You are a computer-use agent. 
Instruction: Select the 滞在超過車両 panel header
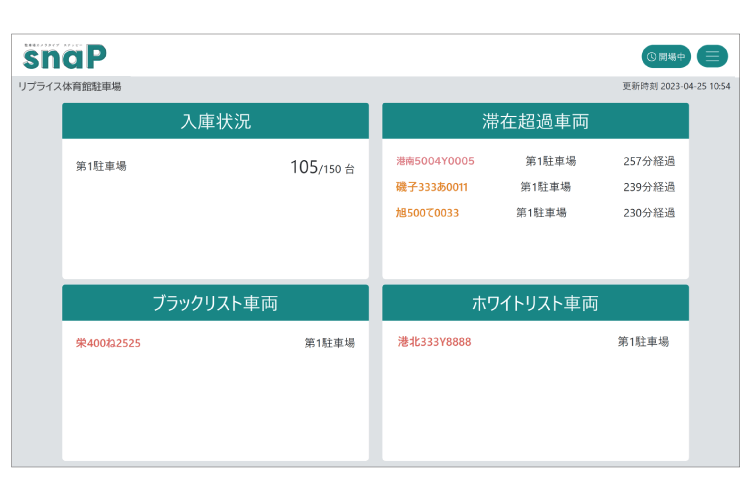[x=535, y=122]
